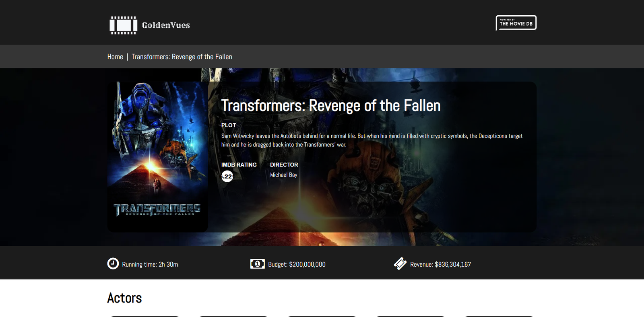The image size is (644, 317).
Task: Click the Actors section heading
Action: click(125, 298)
